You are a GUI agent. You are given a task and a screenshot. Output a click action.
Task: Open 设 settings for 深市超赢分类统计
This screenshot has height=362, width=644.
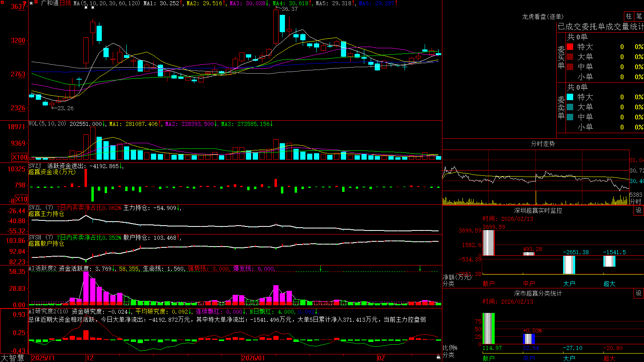[639, 293]
